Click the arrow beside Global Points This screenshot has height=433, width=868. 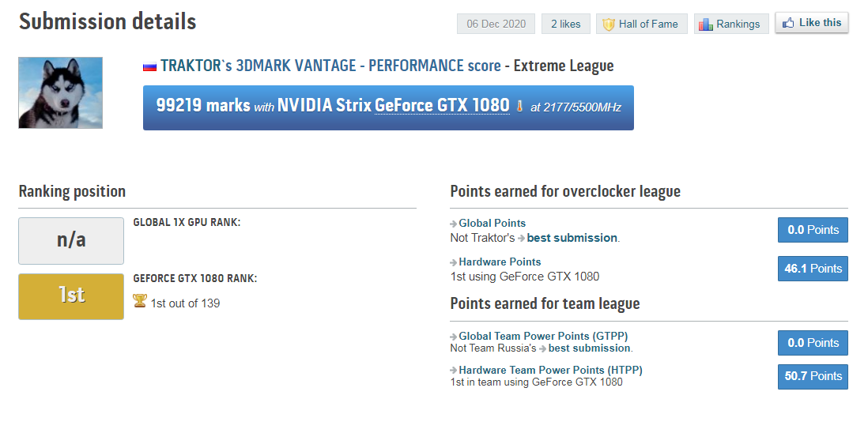pyautogui.click(x=454, y=224)
